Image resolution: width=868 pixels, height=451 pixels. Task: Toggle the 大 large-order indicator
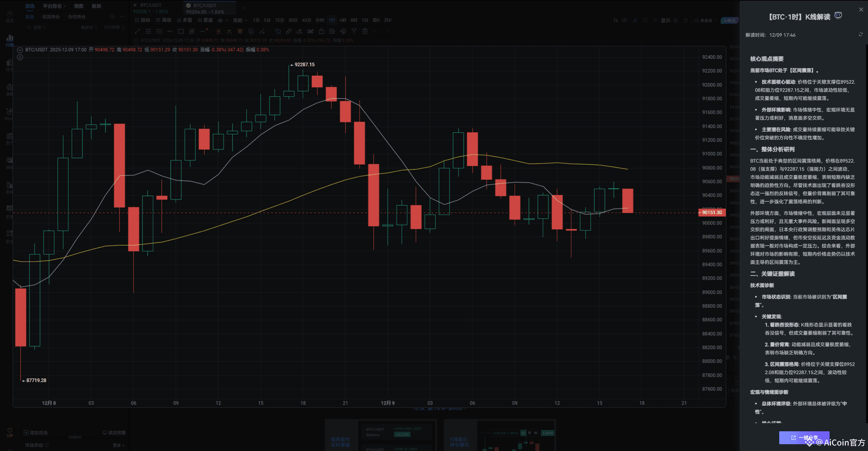pyautogui.click(x=229, y=31)
